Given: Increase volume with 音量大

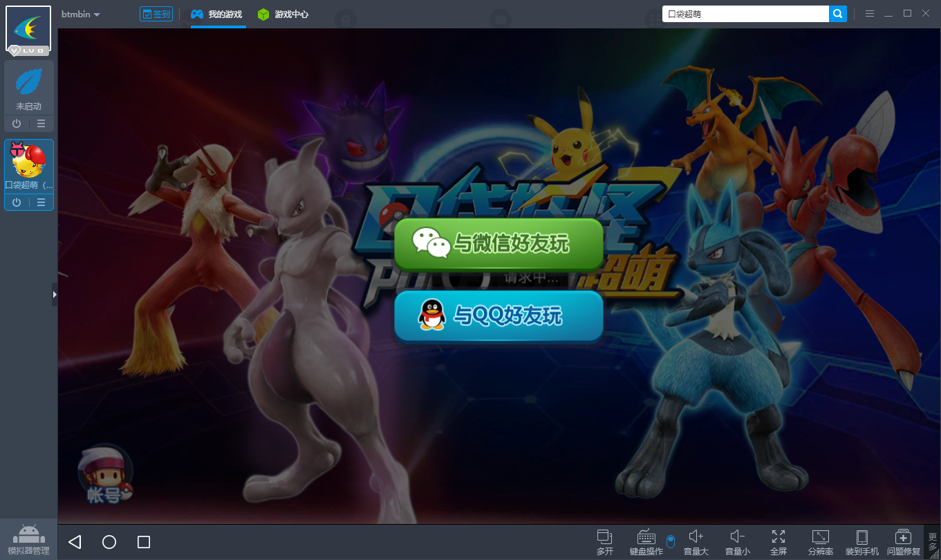Looking at the screenshot, I should point(696,542).
